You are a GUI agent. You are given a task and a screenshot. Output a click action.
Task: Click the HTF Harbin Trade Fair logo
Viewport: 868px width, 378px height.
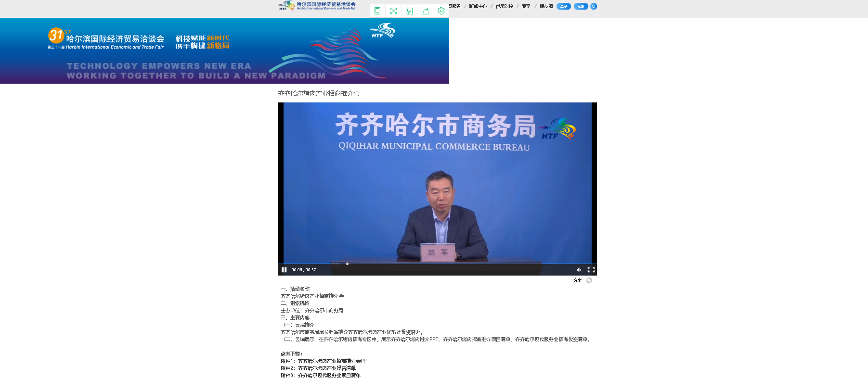(x=317, y=6)
